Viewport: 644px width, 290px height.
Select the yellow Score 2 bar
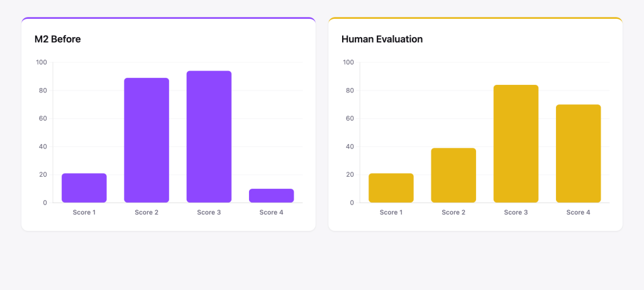point(453,175)
